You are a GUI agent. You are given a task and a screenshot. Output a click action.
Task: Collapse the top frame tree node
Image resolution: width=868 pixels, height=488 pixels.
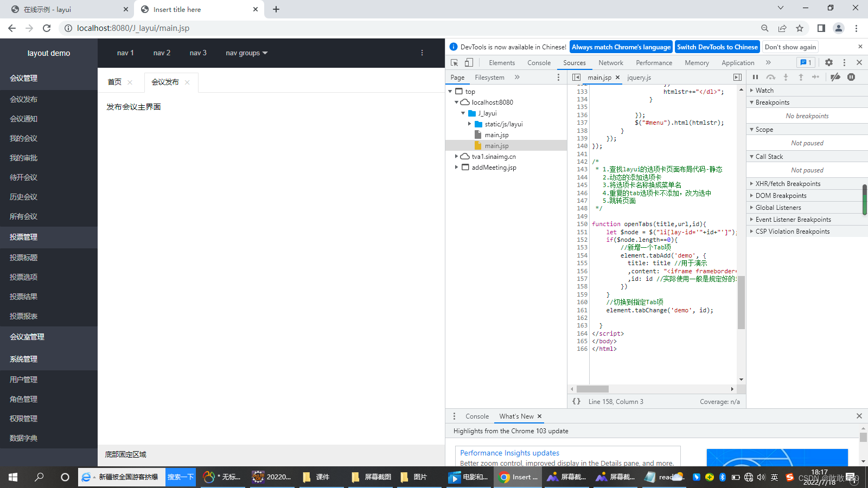click(x=450, y=91)
